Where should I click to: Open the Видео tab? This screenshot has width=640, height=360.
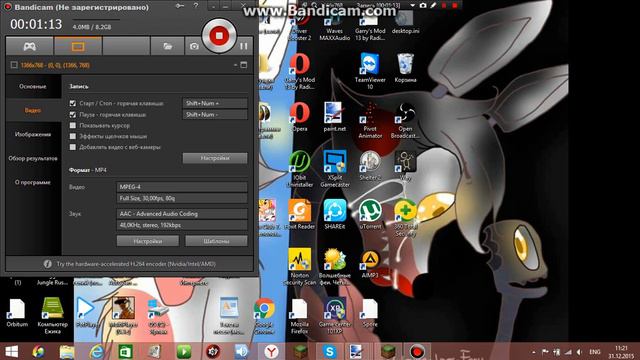pos(33,111)
